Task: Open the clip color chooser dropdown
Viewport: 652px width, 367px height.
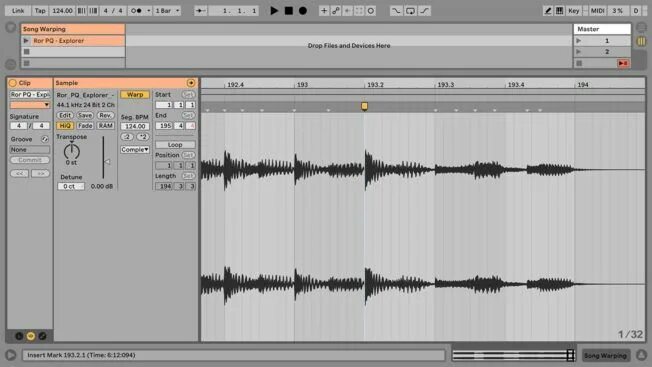Action: click(x=30, y=105)
